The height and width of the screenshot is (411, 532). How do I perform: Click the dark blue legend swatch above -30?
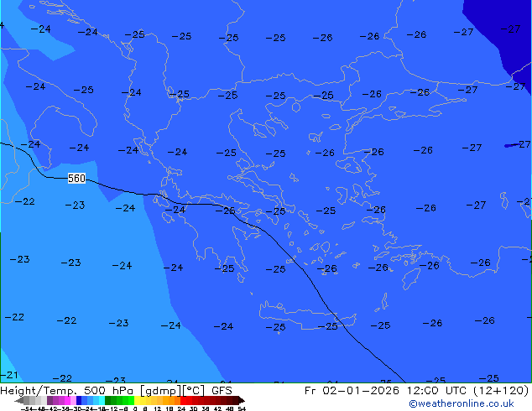point(79,400)
